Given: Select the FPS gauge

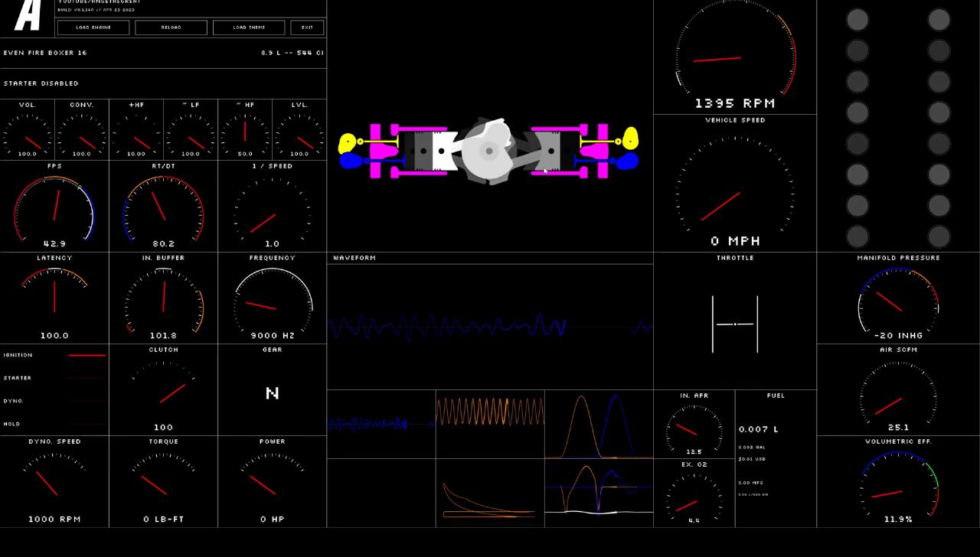Looking at the screenshot, I should pos(54,206).
